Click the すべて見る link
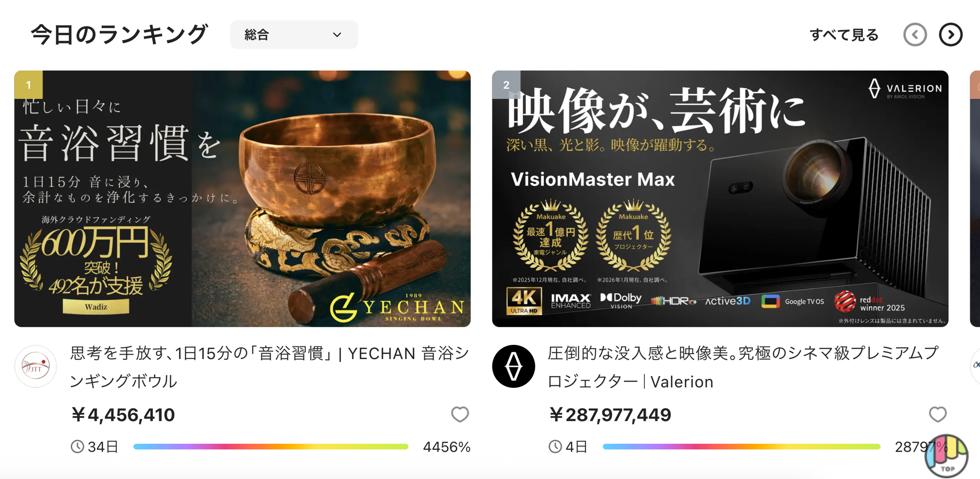 pyautogui.click(x=844, y=35)
